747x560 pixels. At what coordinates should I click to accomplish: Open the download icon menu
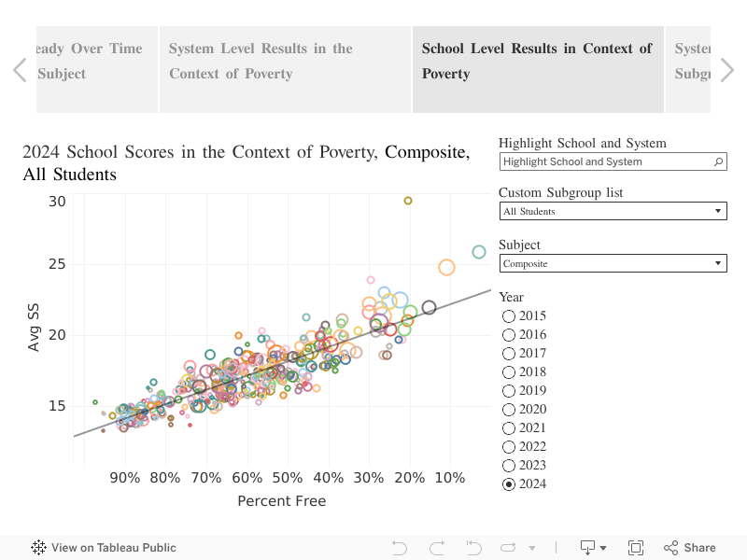tap(593, 548)
